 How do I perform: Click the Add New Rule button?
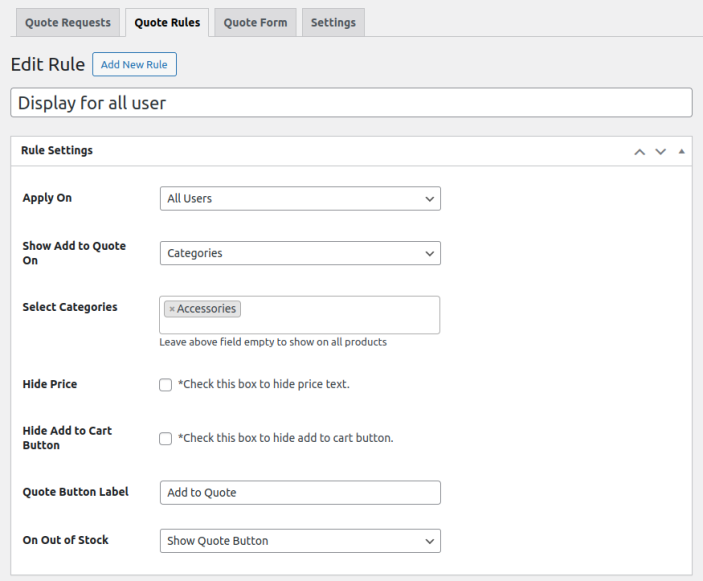tap(134, 65)
